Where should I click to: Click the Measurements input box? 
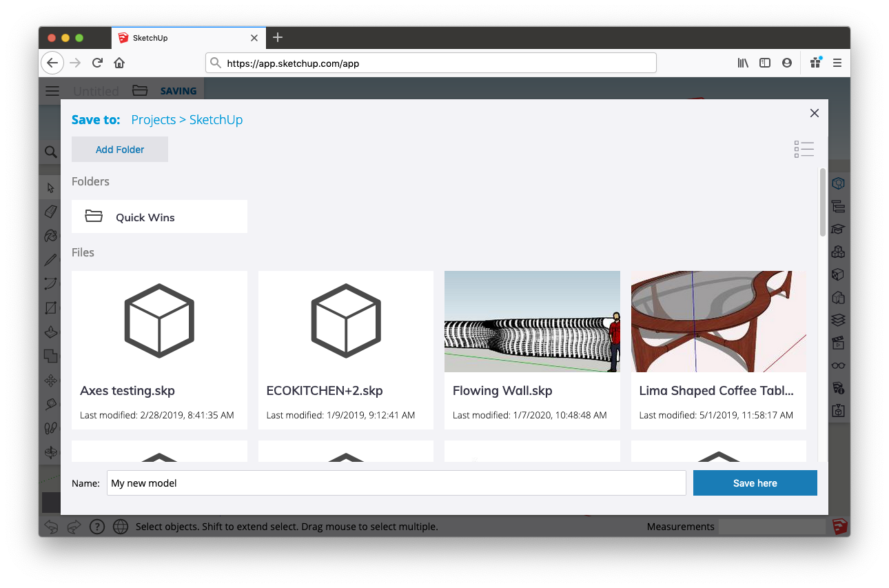click(x=772, y=527)
